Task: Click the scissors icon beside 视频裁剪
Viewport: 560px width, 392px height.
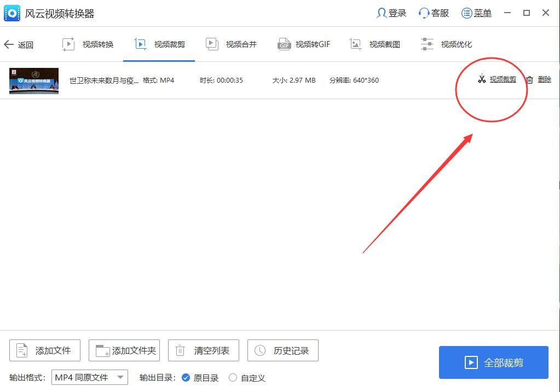Action: [x=482, y=79]
